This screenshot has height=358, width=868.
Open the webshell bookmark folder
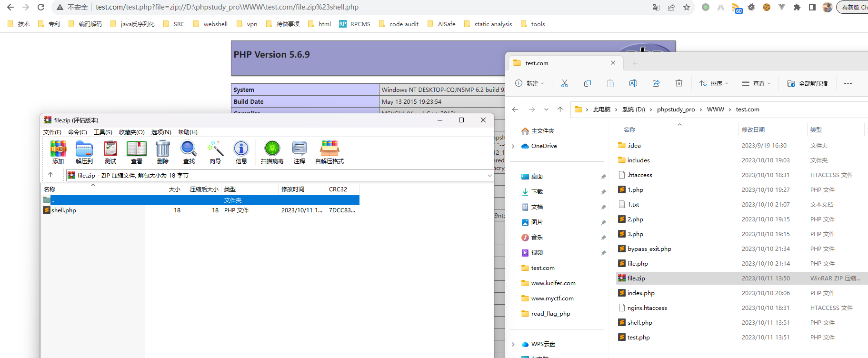210,24
